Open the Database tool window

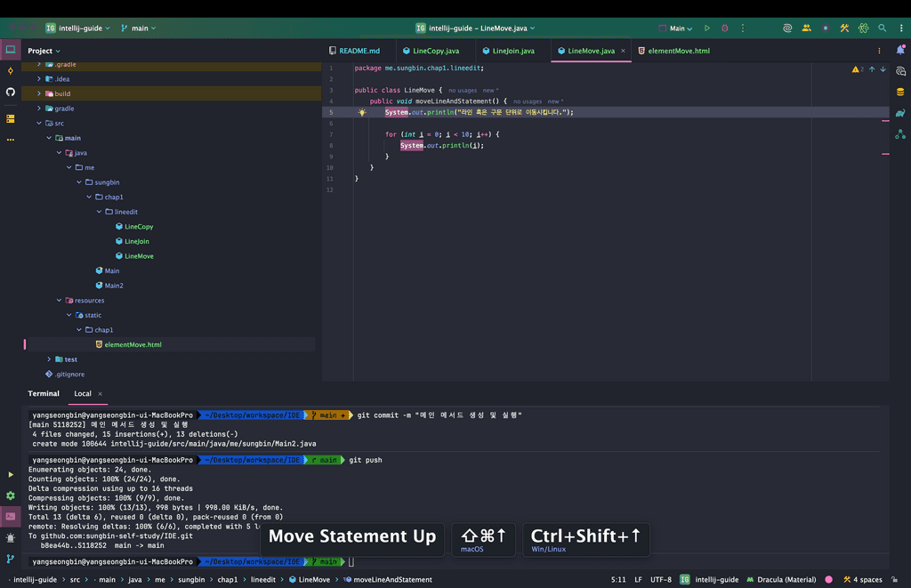(900, 92)
